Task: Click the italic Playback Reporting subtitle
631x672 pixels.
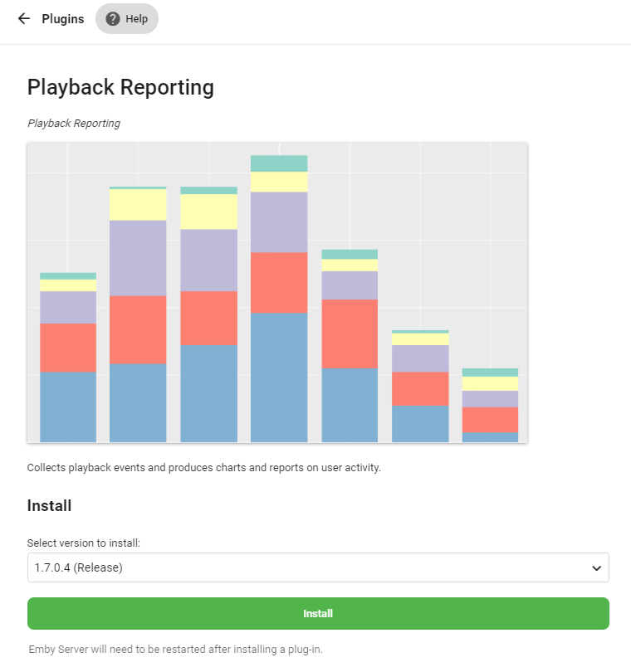Action: [x=74, y=124]
